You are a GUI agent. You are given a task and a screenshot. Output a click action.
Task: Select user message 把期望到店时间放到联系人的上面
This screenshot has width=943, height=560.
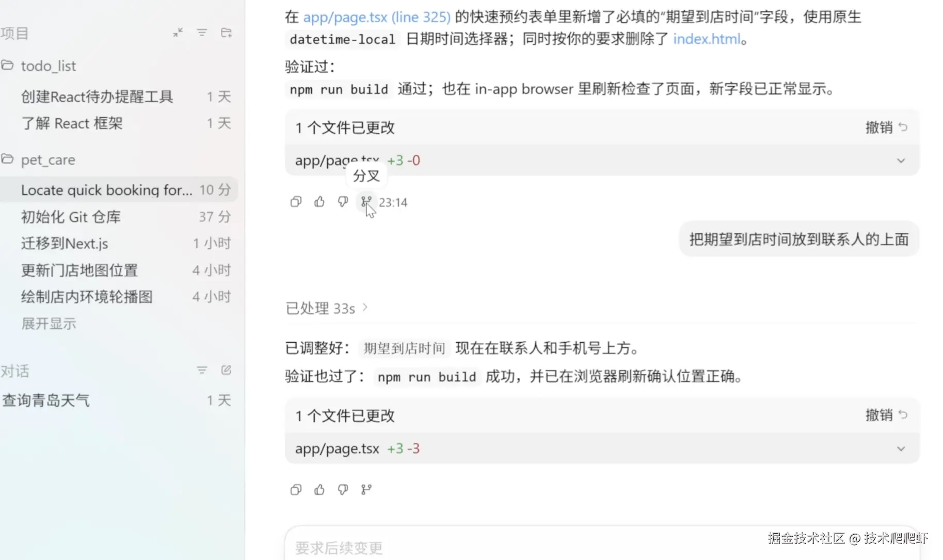click(799, 239)
